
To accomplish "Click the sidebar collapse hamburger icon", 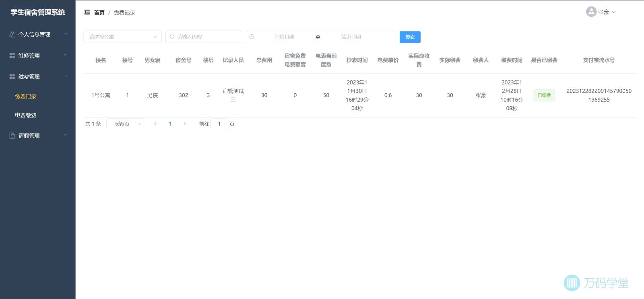I will 87,12.
